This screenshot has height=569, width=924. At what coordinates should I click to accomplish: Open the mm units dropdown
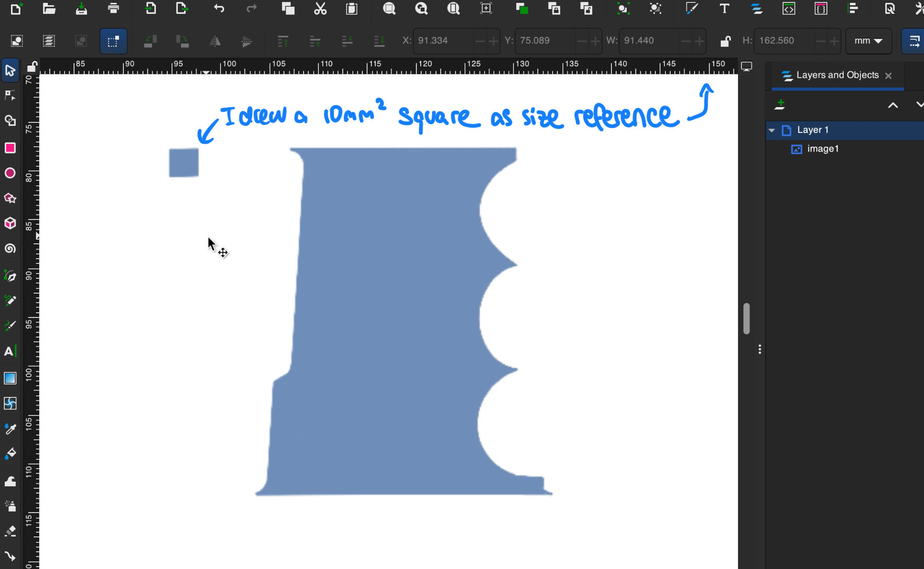(869, 41)
